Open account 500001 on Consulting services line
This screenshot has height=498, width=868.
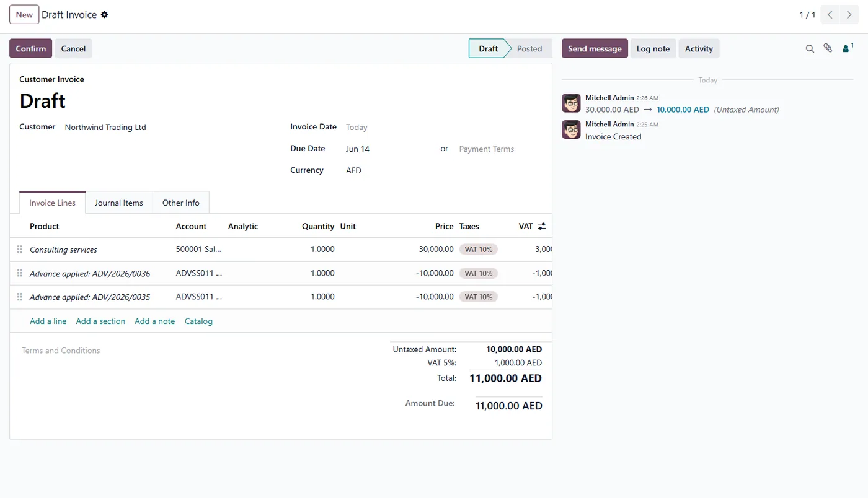tap(198, 249)
